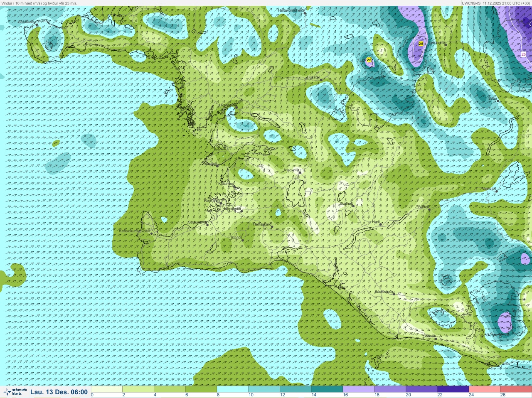Viewport: 532px width, 398px height.
Task: Click the 25 m/s gust contour label
Action: 523,54
